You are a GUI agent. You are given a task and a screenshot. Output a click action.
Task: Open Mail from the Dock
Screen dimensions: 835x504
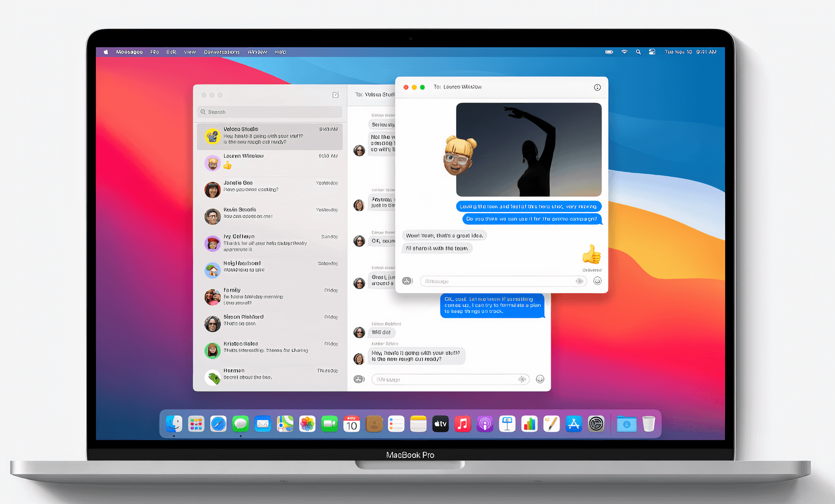click(x=263, y=424)
